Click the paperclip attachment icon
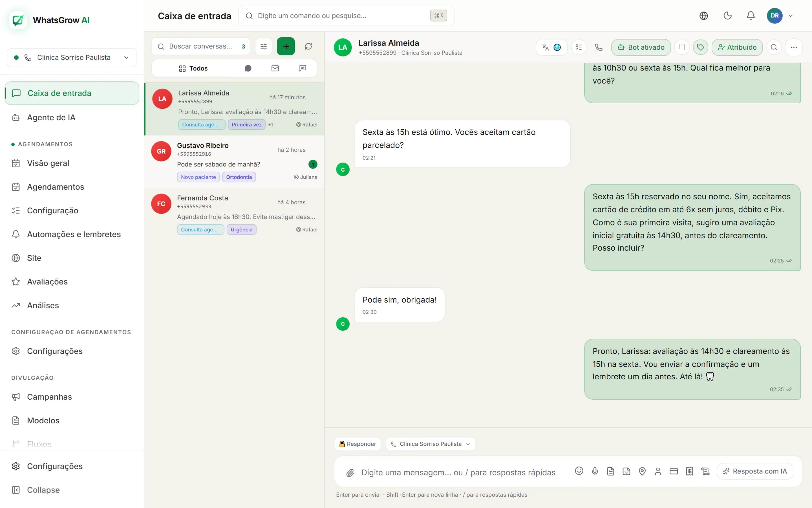The height and width of the screenshot is (508, 812). tap(350, 473)
